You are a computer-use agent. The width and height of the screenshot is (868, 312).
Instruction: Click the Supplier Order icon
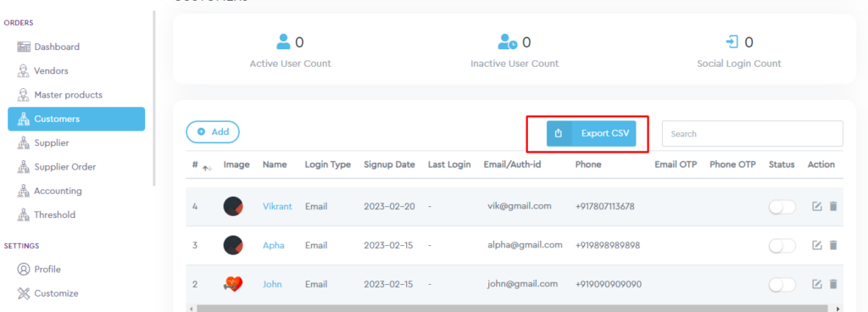click(23, 167)
